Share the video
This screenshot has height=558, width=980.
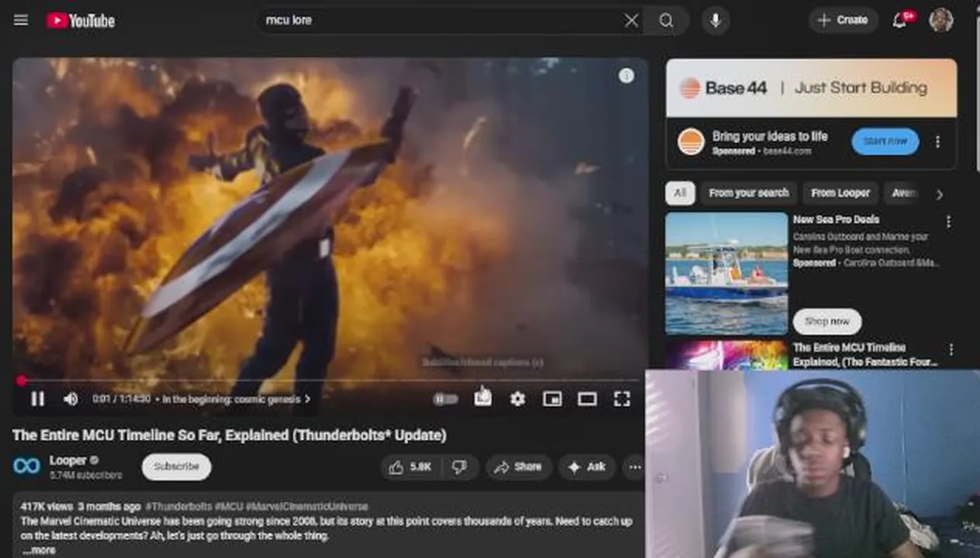pyautogui.click(x=518, y=467)
